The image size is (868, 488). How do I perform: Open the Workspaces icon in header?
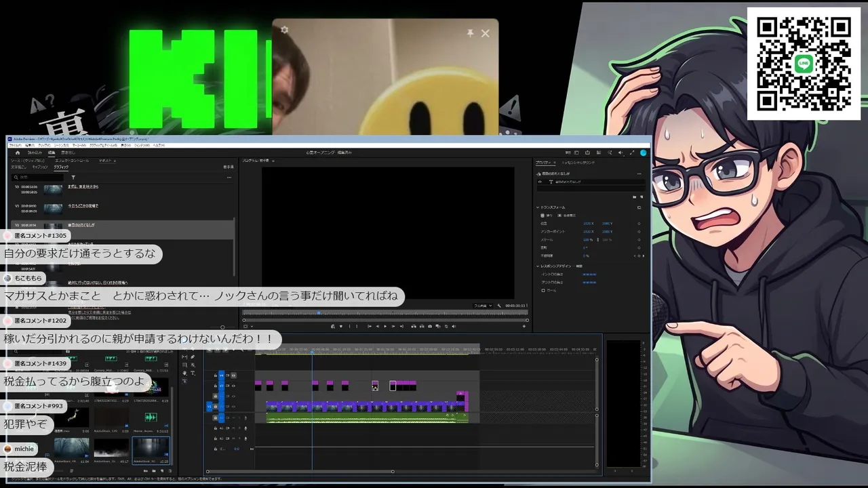point(576,152)
